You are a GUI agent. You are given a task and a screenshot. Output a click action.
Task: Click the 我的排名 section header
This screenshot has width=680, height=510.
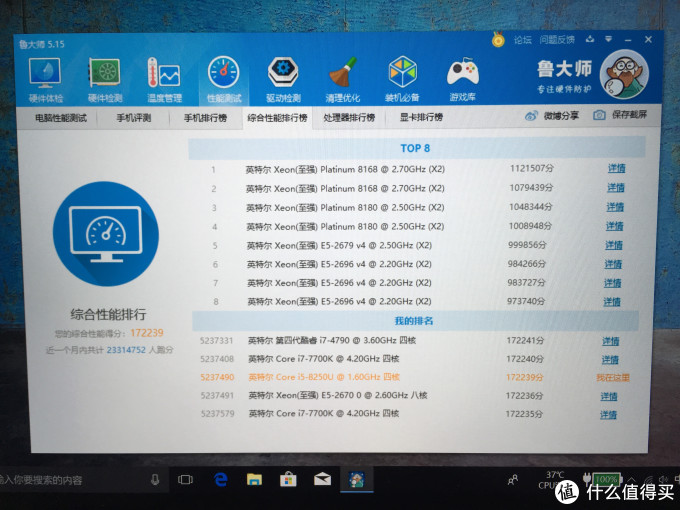point(414,321)
